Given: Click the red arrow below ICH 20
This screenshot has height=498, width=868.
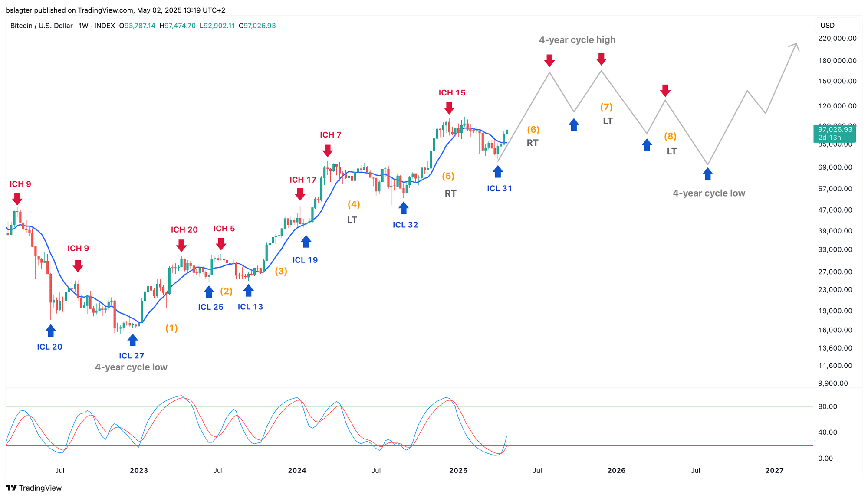Looking at the screenshot, I should (181, 246).
